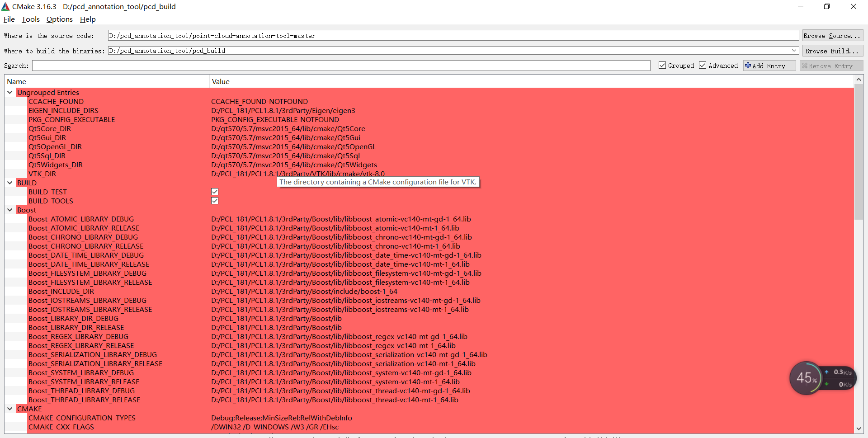Image resolution: width=868 pixels, height=438 pixels.
Task: Select the Qt5Widgets_DIR entry
Action: point(56,165)
